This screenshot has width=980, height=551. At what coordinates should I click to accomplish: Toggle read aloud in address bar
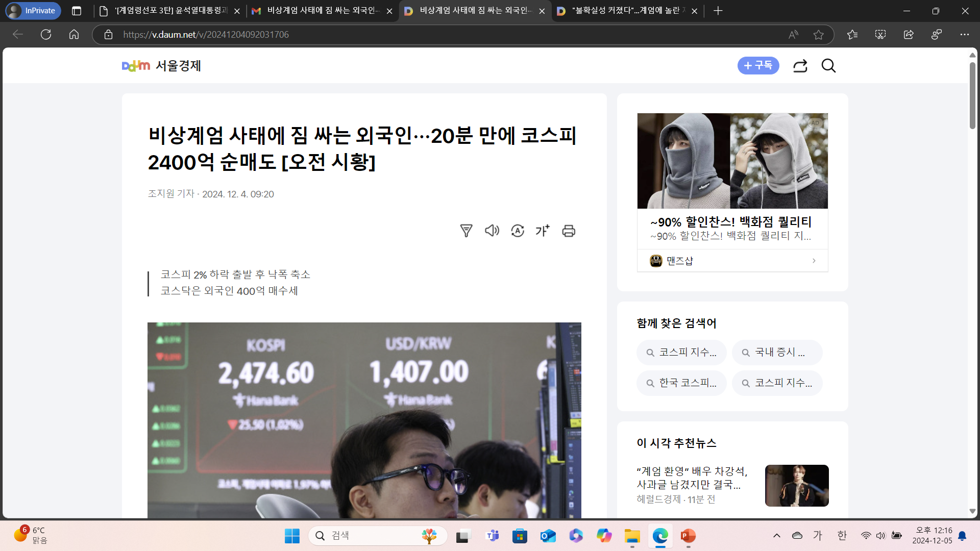[793, 35]
